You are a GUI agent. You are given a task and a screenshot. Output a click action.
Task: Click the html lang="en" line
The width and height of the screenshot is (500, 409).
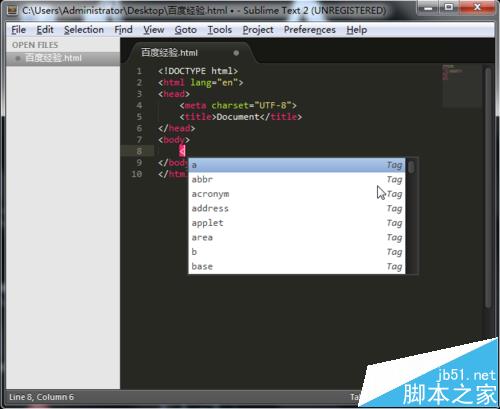tap(201, 83)
